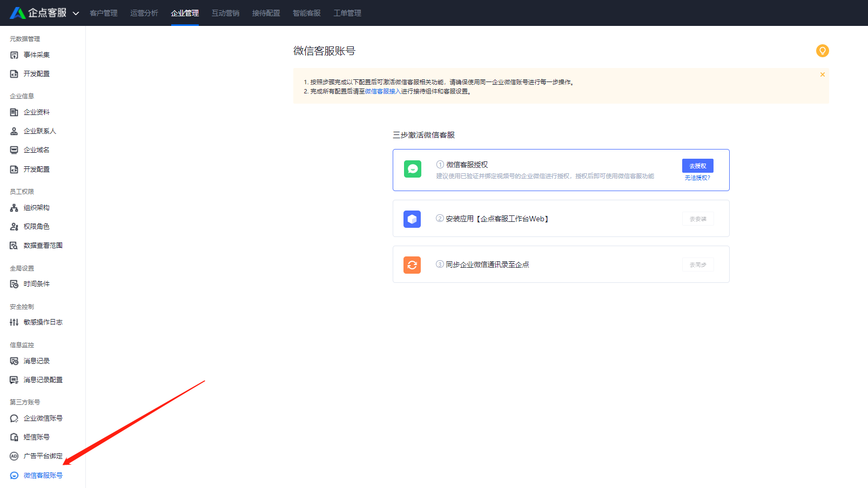This screenshot has width=868, height=488.
Task: Click the 微信客服授权 step title
Action: click(x=467, y=165)
